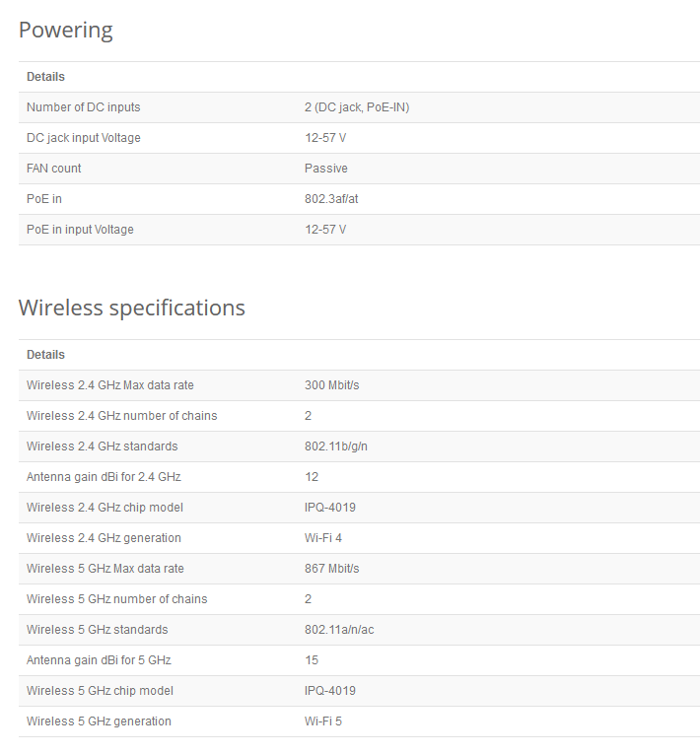The width and height of the screenshot is (700, 755).
Task: Click the 867 Mbit/s data rate value
Action: pos(331,569)
